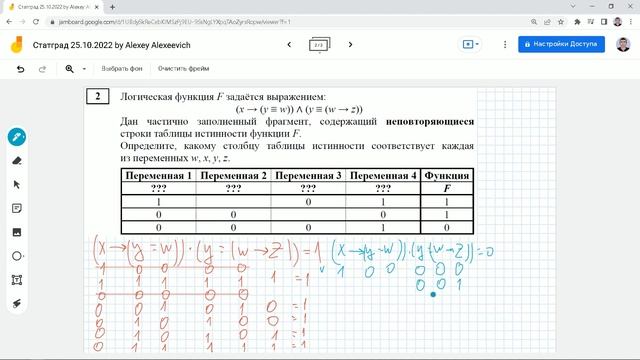Image resolution: width=640 pixels, height=360 pixels.
Task: Choose the Select arrow tool
Action: tap(17, 184)
